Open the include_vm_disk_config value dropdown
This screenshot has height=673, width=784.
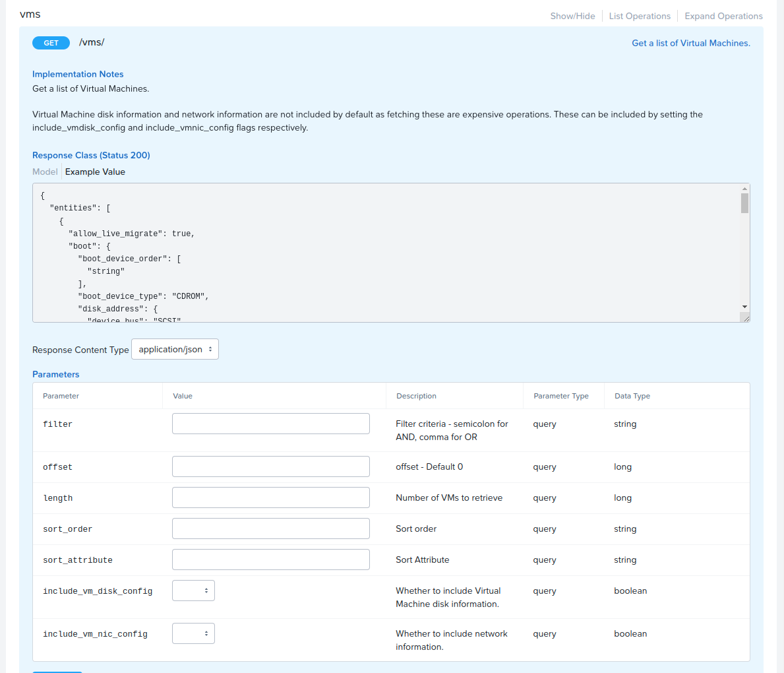(193, 590)
